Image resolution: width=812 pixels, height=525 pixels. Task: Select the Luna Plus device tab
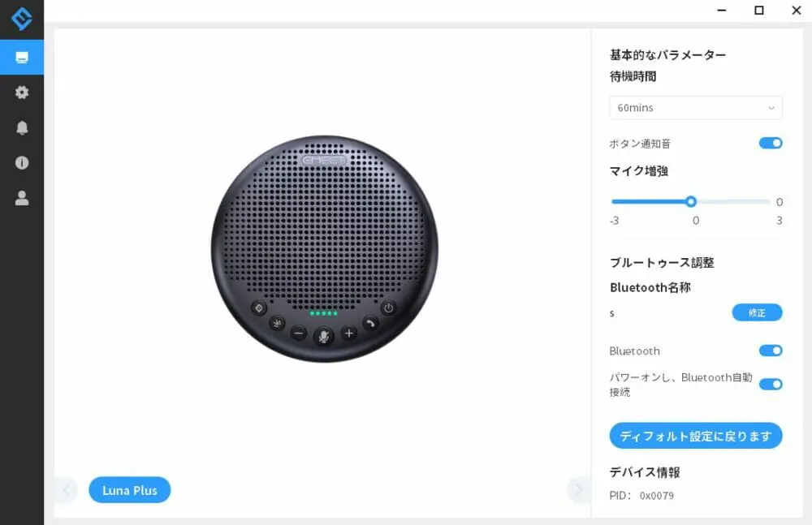pos(129,490)
